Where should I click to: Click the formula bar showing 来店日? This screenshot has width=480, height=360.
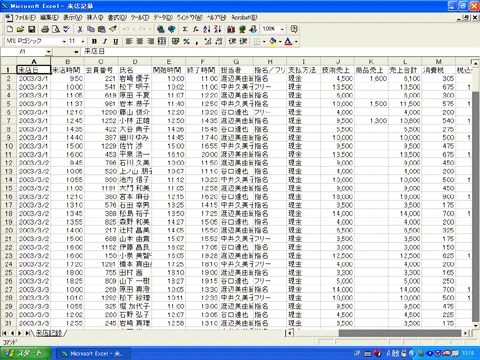(280, 52)
